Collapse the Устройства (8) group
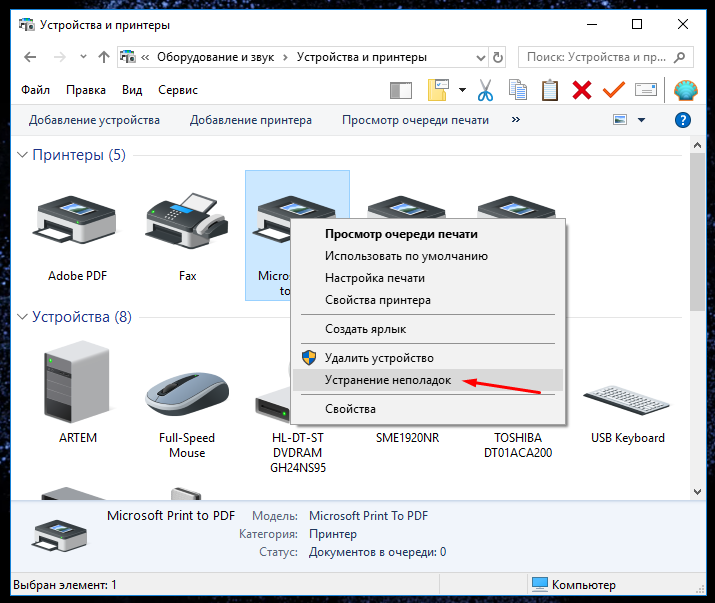 coord(22,317)
